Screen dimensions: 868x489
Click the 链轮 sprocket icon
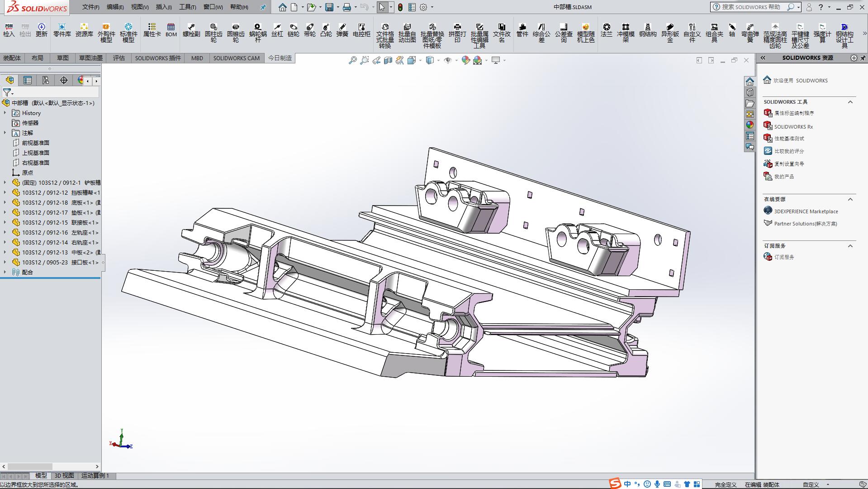pyautogui.click(x=294, y=30)
